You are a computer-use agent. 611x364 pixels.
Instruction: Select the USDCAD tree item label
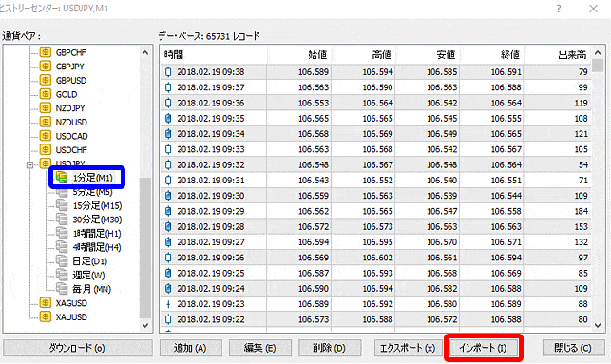71,137
